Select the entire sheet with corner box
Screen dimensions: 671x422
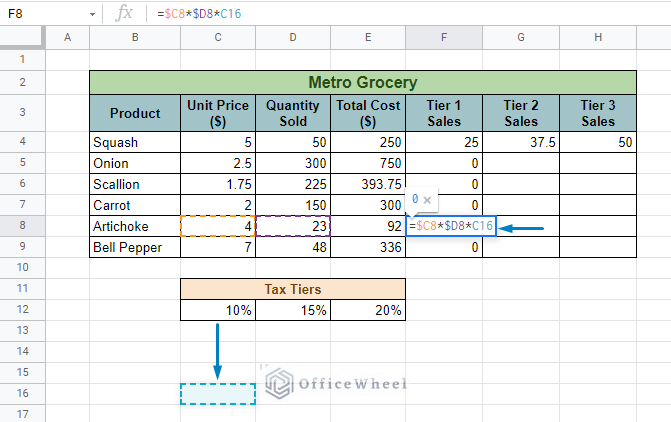[22, 37]
